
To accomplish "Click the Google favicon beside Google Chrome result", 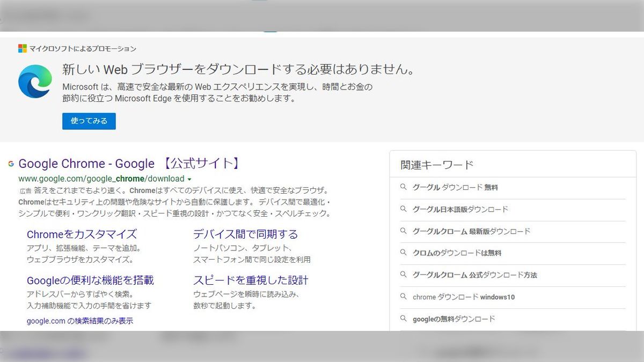I will tap(11, 164).
